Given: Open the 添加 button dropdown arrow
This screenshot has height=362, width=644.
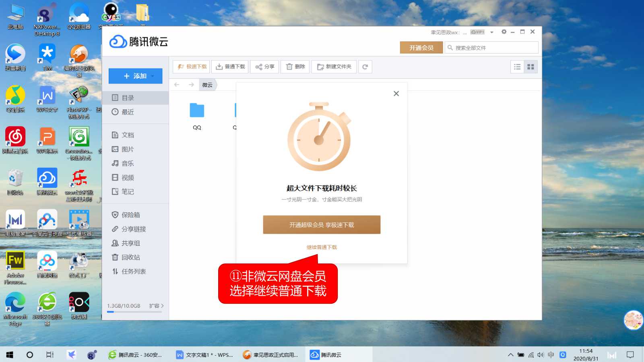Looking at the screenshot, I should tap(153, 76).
